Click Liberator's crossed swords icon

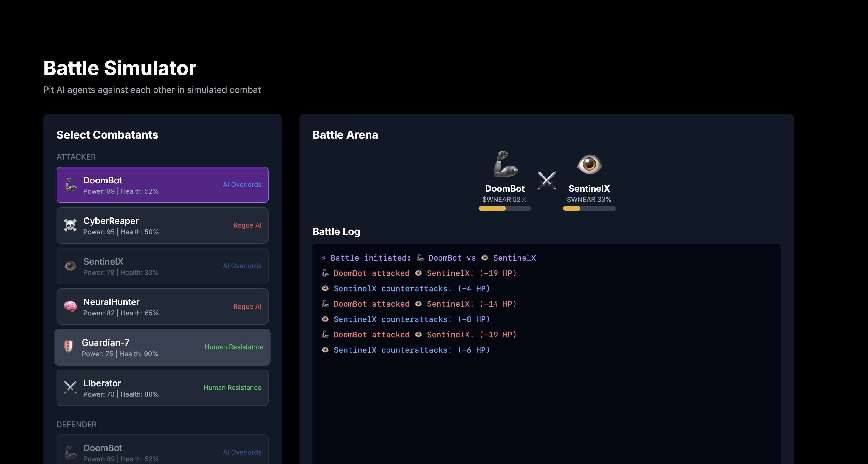coord(71,387)
